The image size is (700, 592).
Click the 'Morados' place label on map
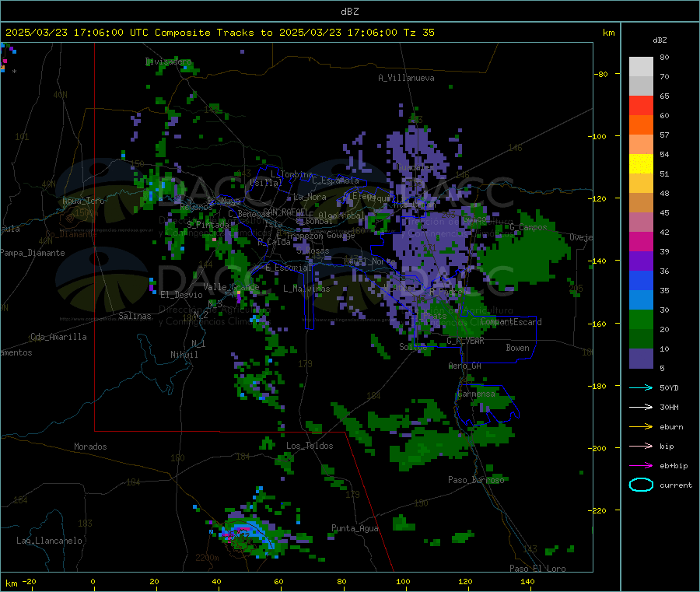[90, 447]
